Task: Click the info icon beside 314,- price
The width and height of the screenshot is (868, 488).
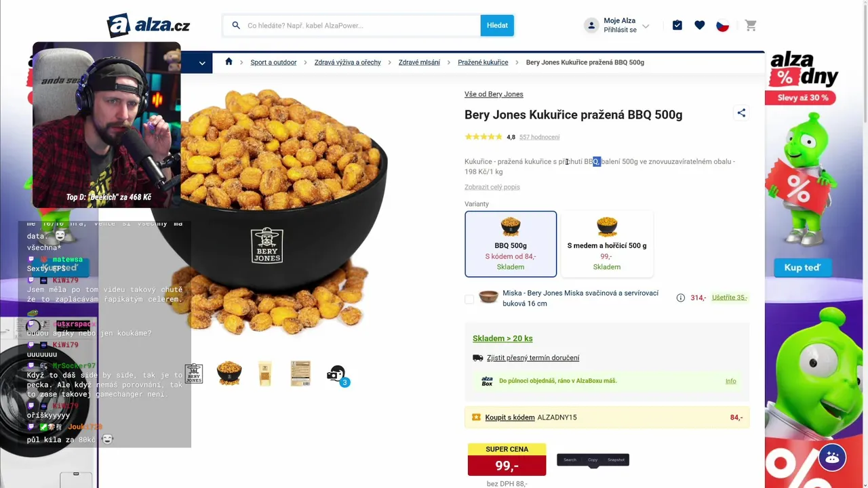Action: (x=681, y=298)
